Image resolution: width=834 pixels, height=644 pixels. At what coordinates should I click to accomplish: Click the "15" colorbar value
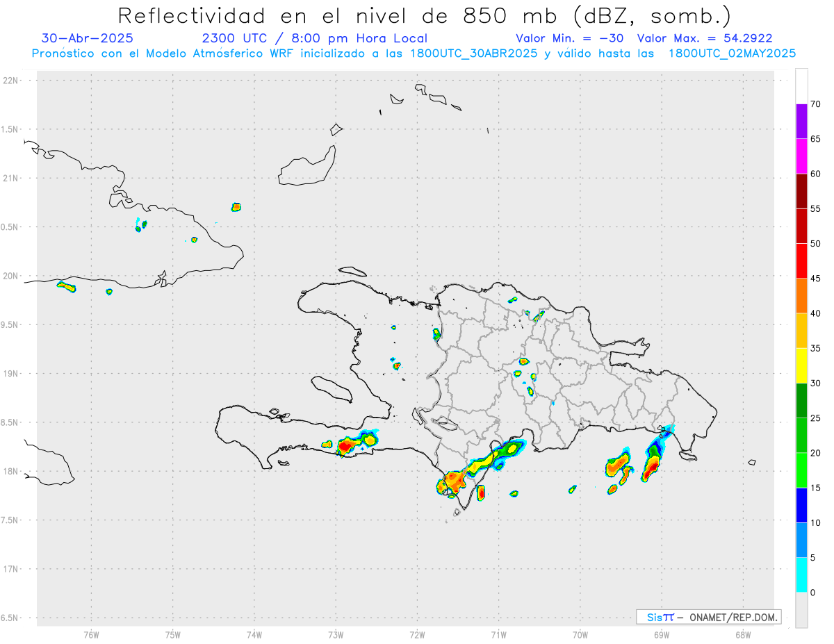(816, 488)
